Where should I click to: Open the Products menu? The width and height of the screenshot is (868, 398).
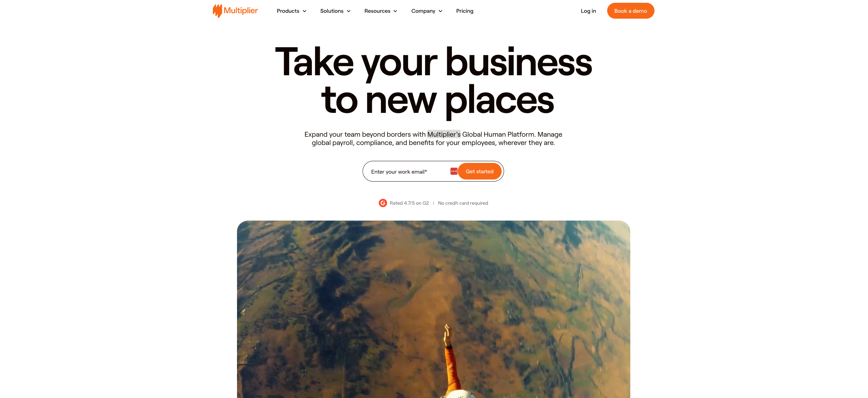(292, 11)
